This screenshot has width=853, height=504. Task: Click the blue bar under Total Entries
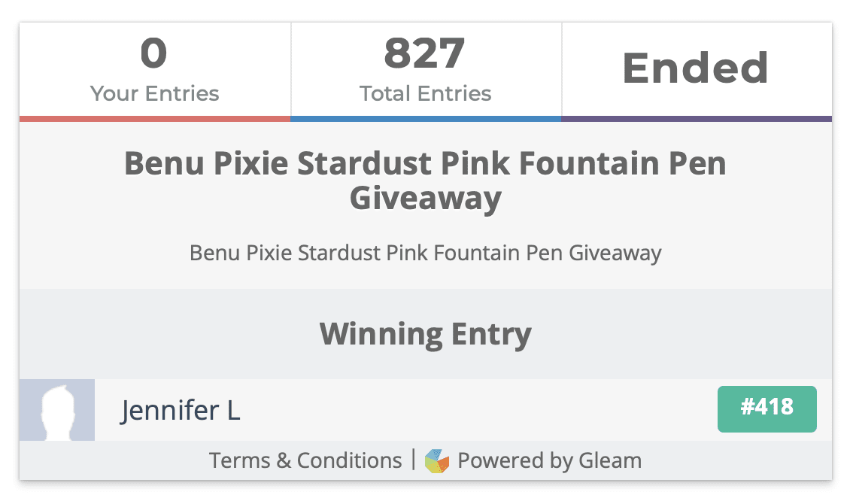tap(426, 119)
